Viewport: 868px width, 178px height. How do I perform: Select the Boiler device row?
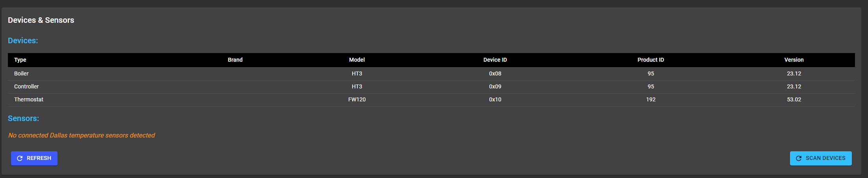click(x=431, y=73)
